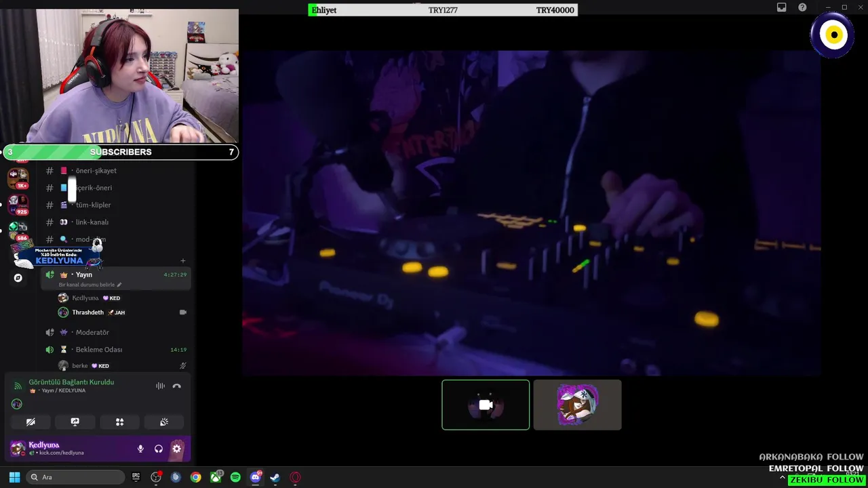Click the taskbar 'Ara' search box
The image size is (868, 488).
click(76, 477)
